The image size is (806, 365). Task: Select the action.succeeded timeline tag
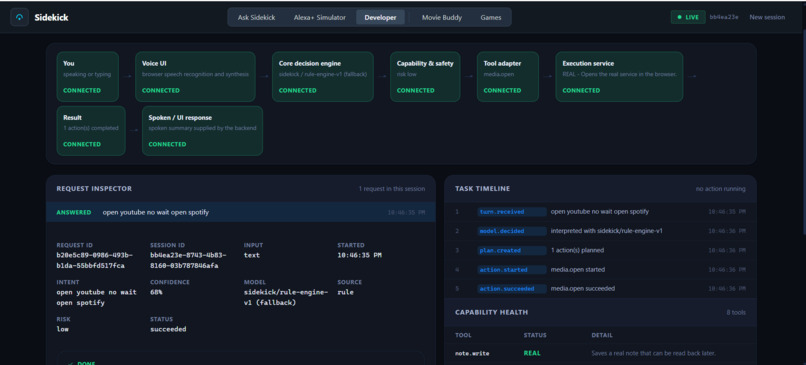click(511, 289)
